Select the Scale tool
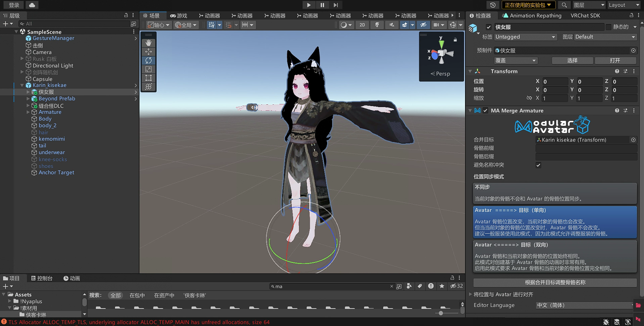 point(149,69)
